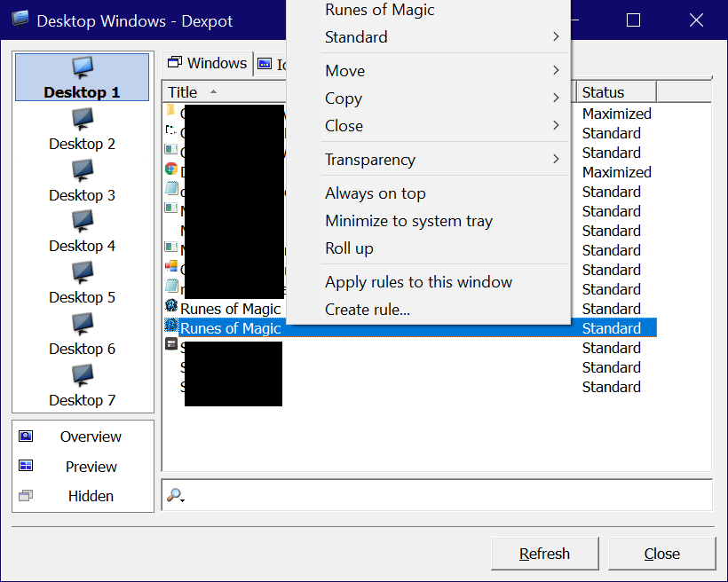Toggle Roll up for Runes of Magic
The width and height of the screenshot is (728, 582).
point(348,248)
